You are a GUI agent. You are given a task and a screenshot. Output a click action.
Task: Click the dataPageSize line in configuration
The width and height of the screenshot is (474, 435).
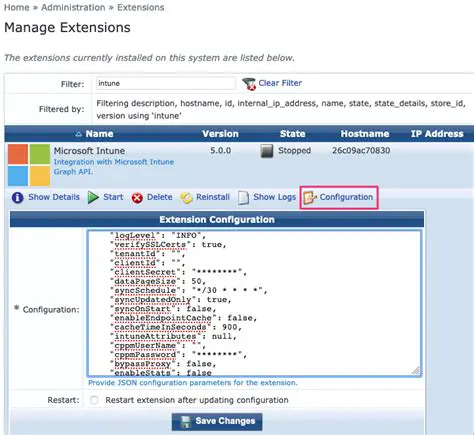click(158, 281)
